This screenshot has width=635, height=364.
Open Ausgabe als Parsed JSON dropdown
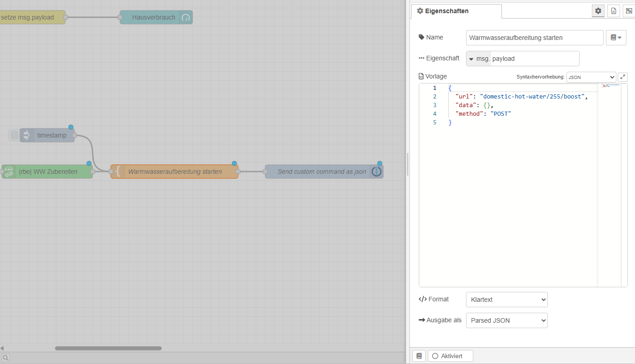(x=506, y=320)
